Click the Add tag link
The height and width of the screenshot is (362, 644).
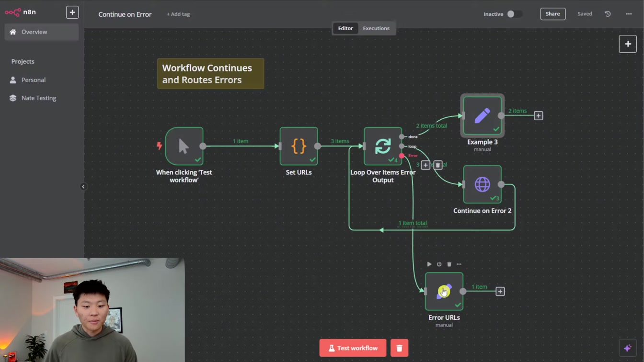(178, 14)
